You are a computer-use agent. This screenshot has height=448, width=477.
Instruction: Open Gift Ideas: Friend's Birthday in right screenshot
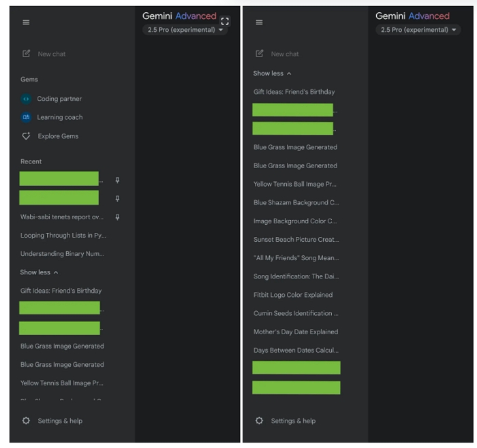click(x=294, y=92)
